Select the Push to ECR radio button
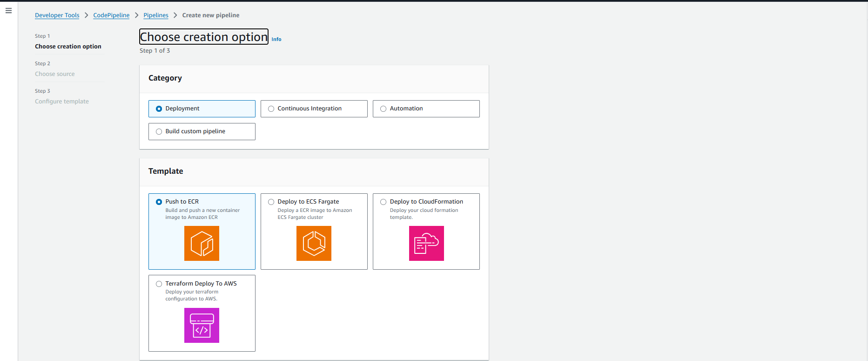This screenshot has height=361, width=868. click(x=159, y=202)
